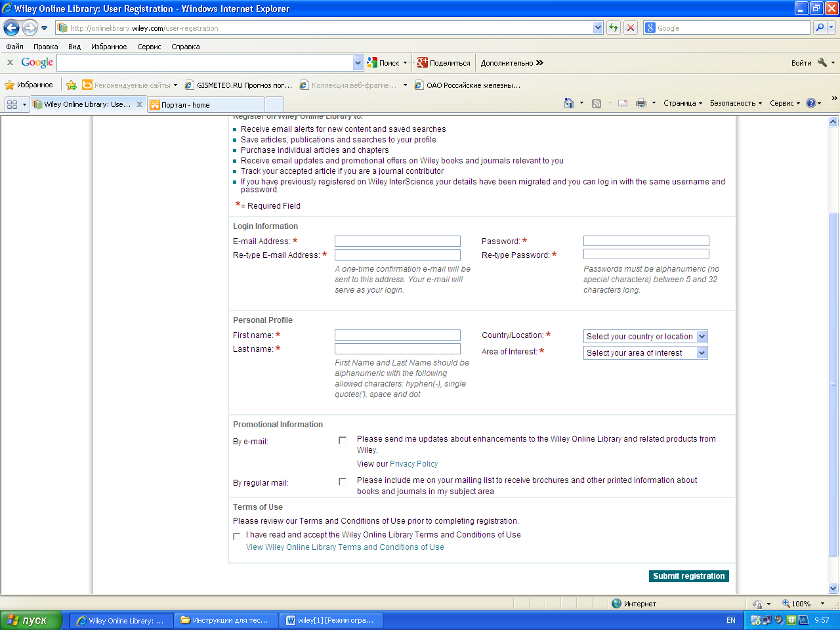The image size is (840, 630).
Task: Click the Поделиться share icon on the Google toolbar
Action: [x=444, y=63]
